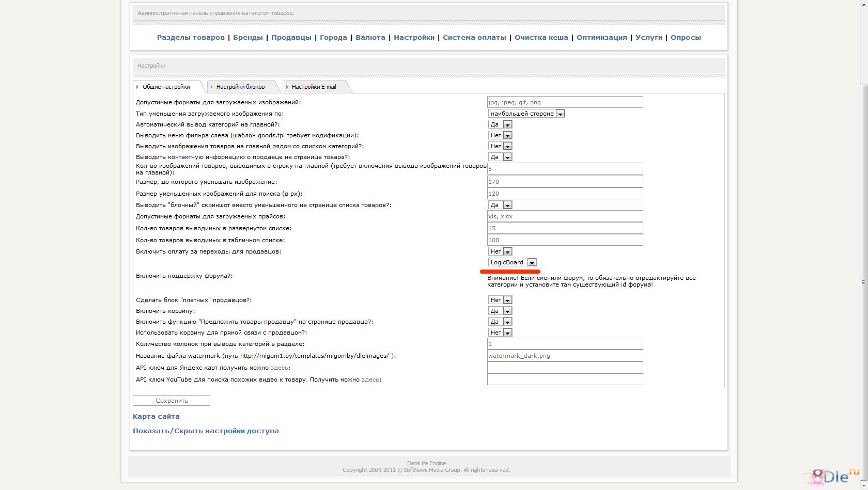Click Показать/Скрыть настройки доступа link

point(206,431)
